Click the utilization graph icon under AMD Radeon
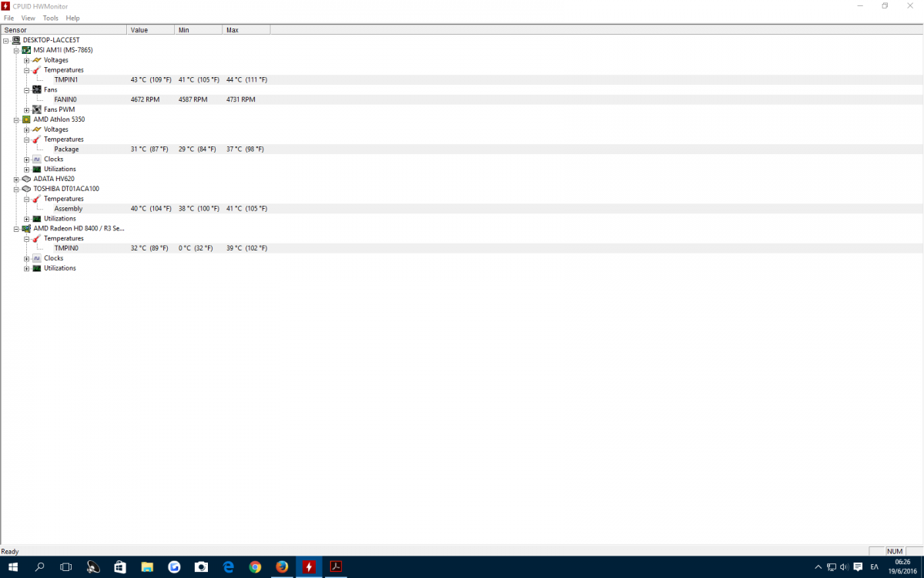The width and height of the screenshot is (924, 578). tap(36, 268)
